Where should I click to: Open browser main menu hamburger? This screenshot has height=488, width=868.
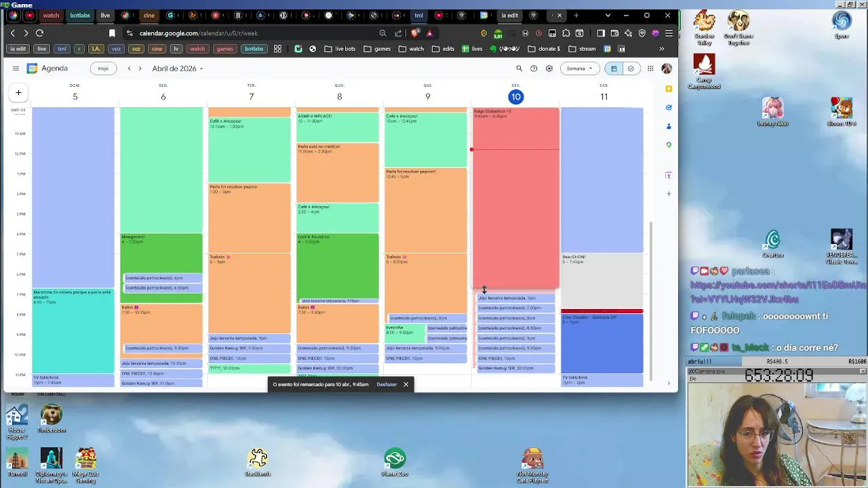pyautogui.click(x=669, y=33)
